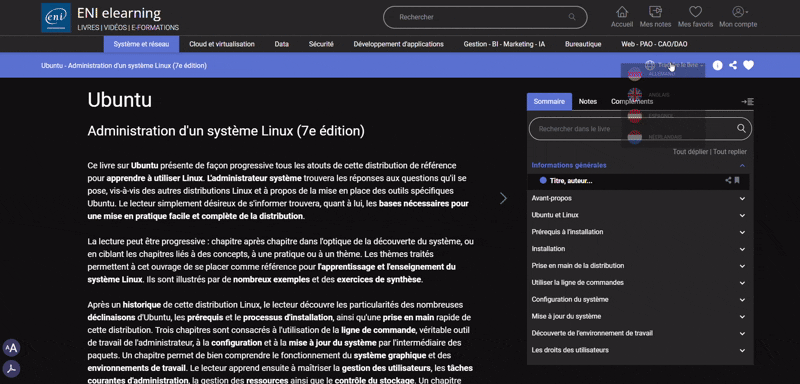Expand the Installation chapter
800x384 pixels.
tap(742, 249)
